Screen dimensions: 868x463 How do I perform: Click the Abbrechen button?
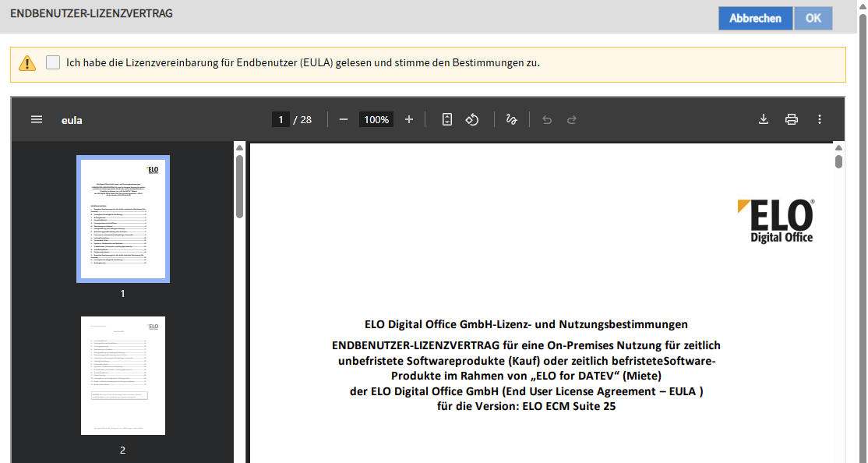click(755, 18)
